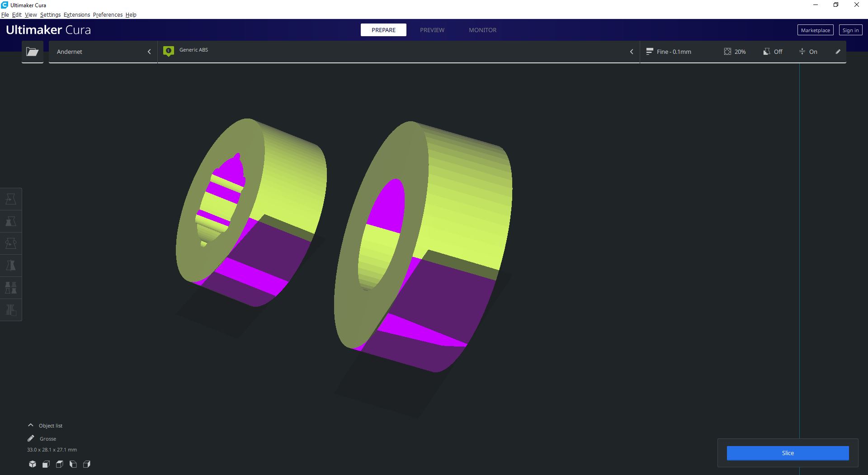Click the infill 20% icon
The image size is (868, 475).
pyautogui.click(x=727, y=52)
